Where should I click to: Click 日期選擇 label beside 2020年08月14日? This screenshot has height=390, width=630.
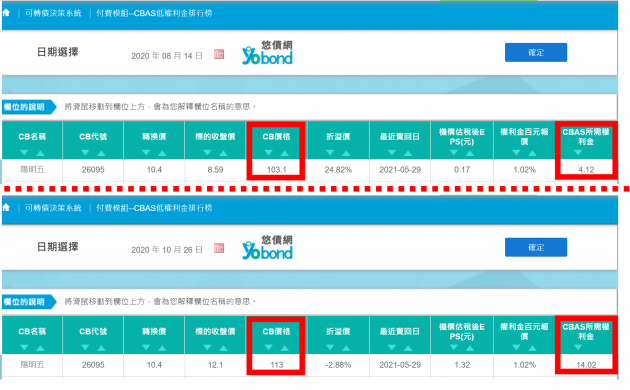point(57,52)
